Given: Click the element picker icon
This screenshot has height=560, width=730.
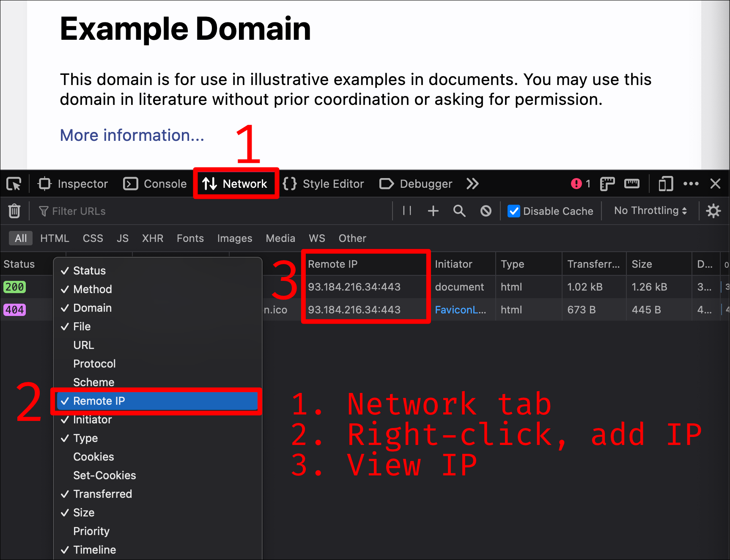Looking at the screenshot, I should click(x=14, y=184).
